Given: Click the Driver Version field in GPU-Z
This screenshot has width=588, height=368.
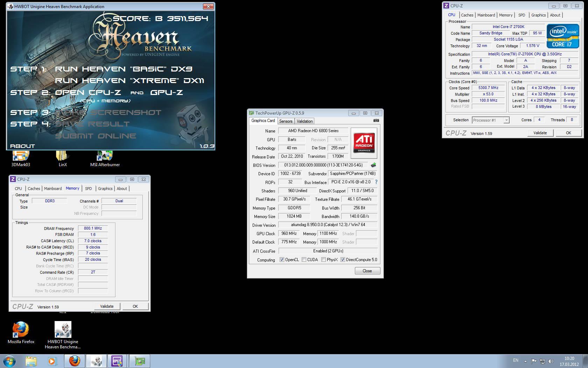Looking at the screenshot, I should click(x=328, y=225).
